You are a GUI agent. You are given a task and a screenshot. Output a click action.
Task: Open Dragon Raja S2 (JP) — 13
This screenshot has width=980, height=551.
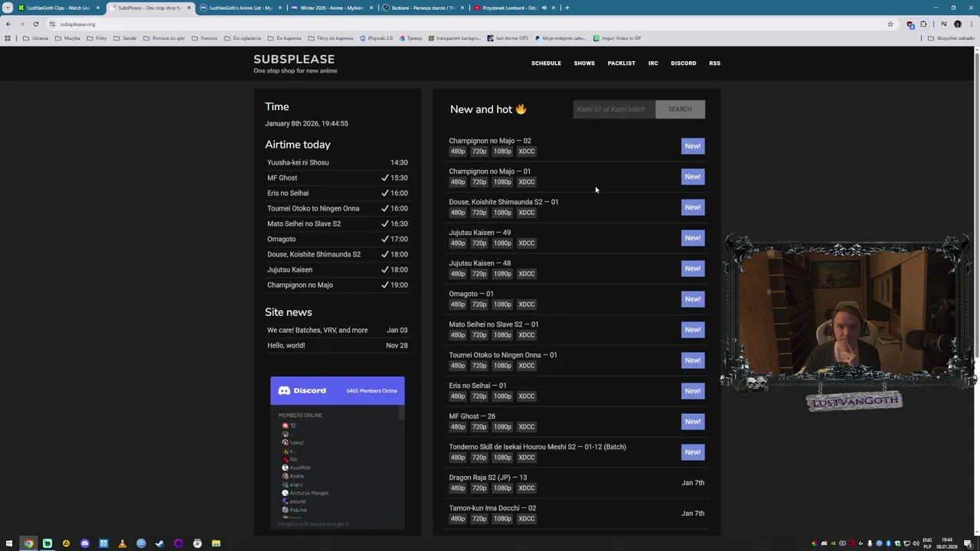[488, 478]
